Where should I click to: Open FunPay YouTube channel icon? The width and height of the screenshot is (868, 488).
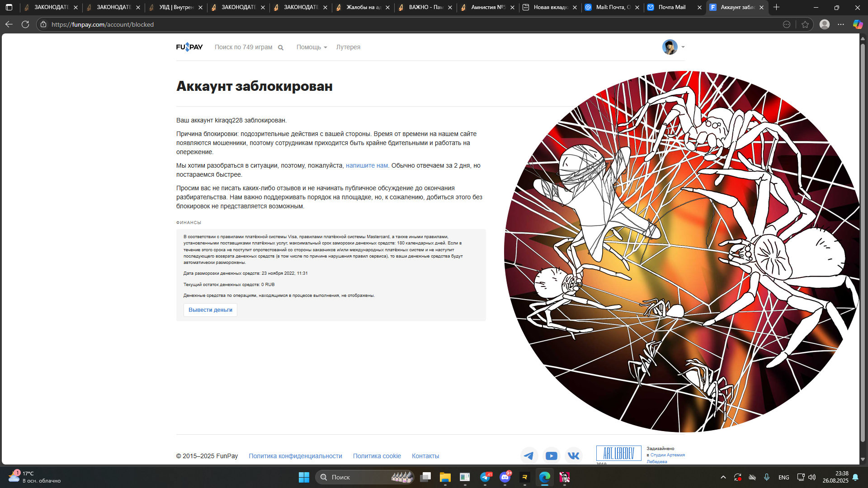coord(552,455)
